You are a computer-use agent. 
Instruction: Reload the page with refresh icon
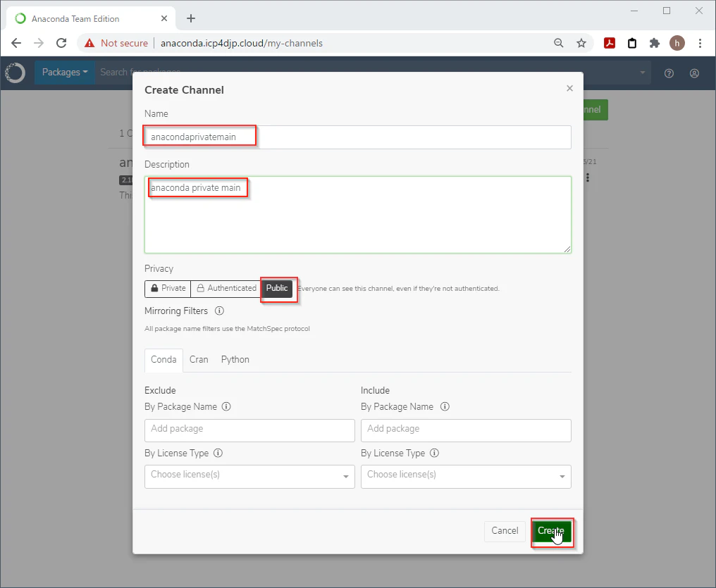61,43
